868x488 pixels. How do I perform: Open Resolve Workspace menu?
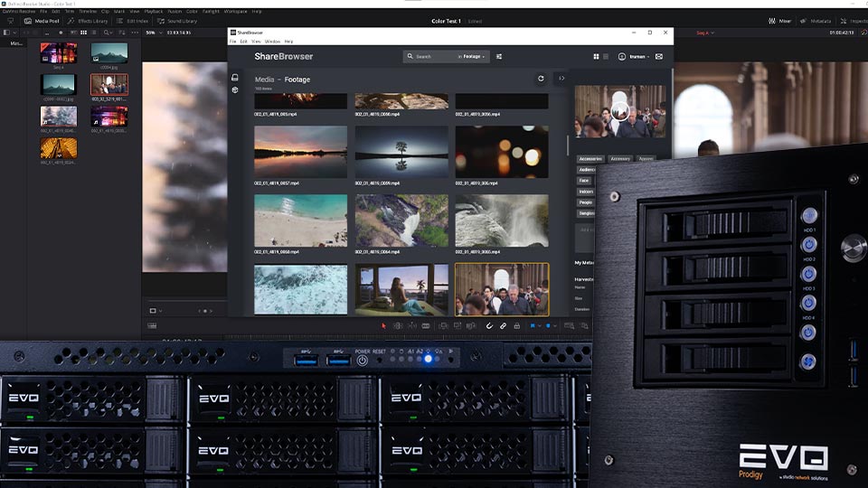235,11
